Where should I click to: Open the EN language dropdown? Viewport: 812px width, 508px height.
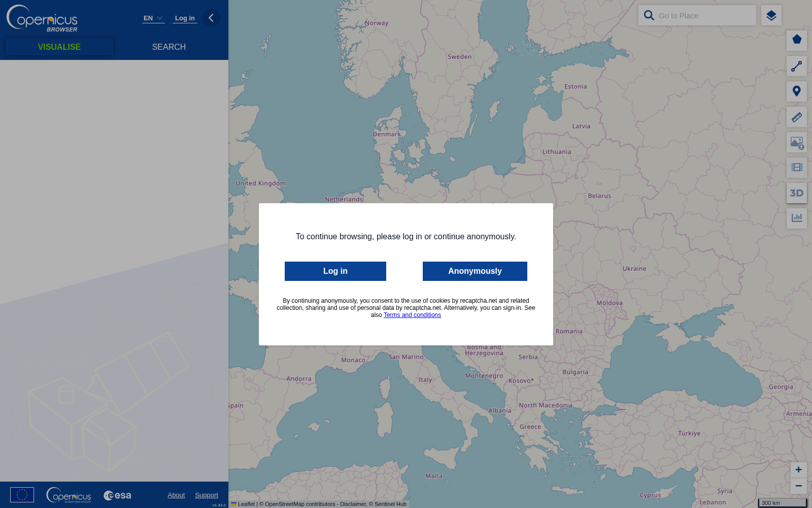pyautogui.click(x=153, y=18)
